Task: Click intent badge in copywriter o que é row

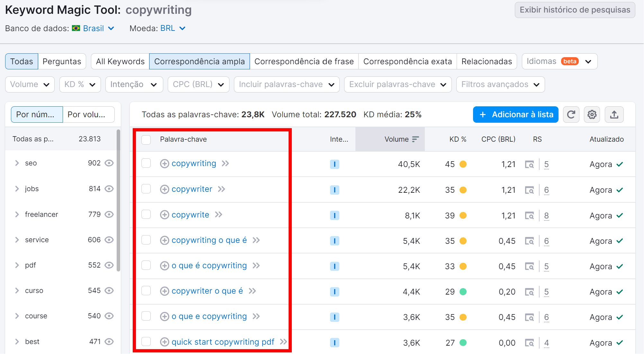Action: (335, 292)
